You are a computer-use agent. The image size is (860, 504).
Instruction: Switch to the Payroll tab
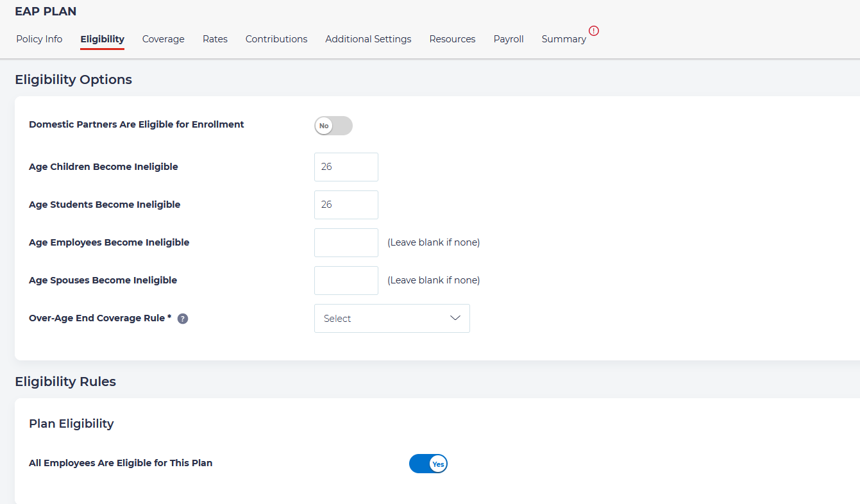[x=509, y=39]
